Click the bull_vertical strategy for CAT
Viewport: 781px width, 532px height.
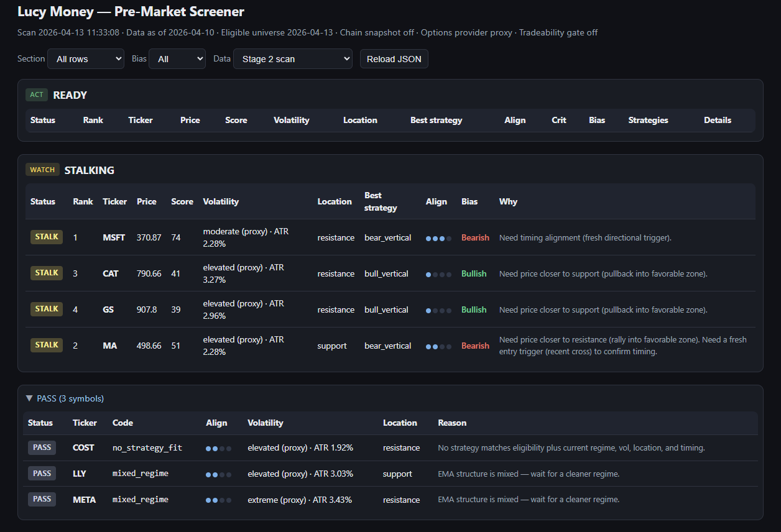coord(387,273)
